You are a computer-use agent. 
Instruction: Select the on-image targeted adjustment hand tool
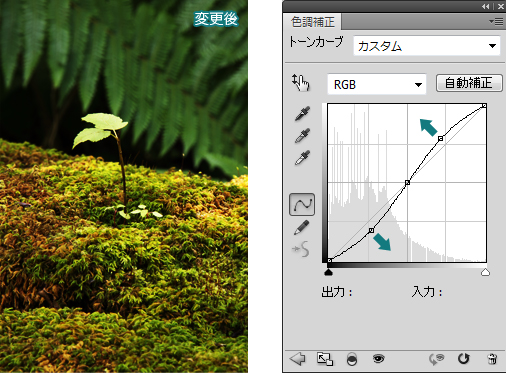click(x=301, y=83)
